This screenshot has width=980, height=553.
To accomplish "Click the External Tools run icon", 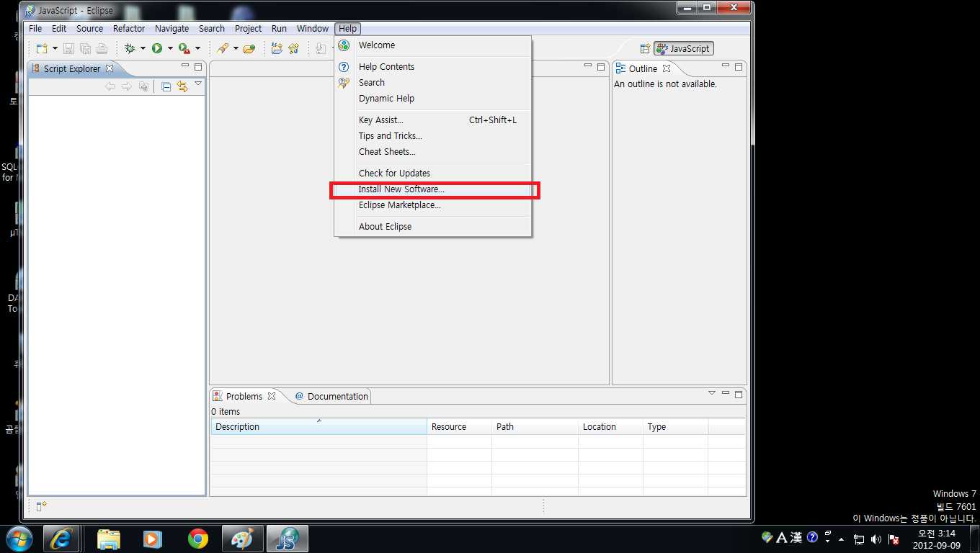I will (x=184, y=48).
